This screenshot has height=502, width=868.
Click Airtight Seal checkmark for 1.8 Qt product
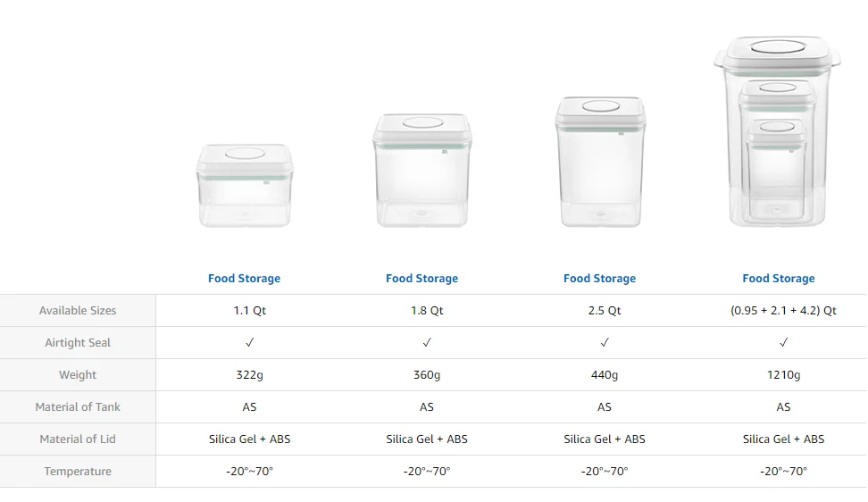click(x=427, y=343)
